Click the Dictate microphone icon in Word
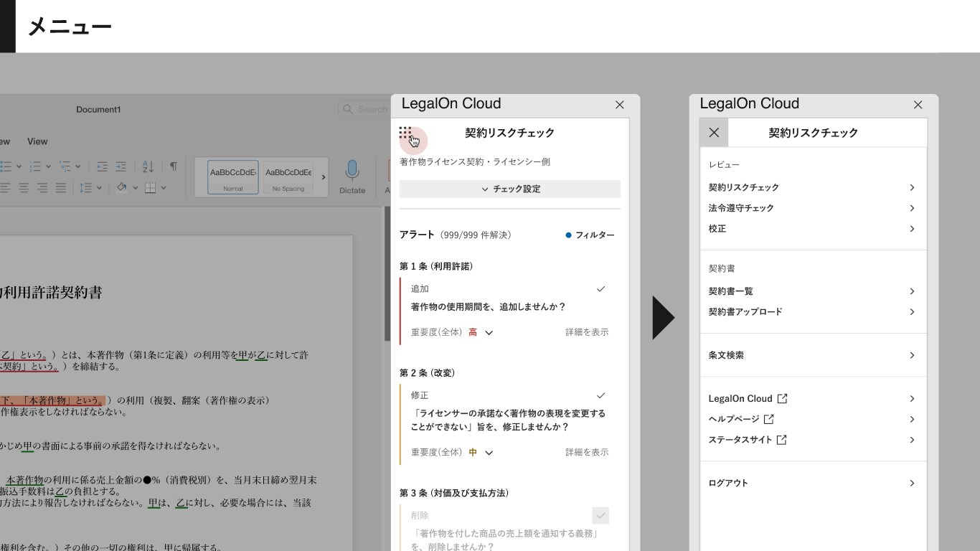Screen dimensions: 980x551 point(352,170)
